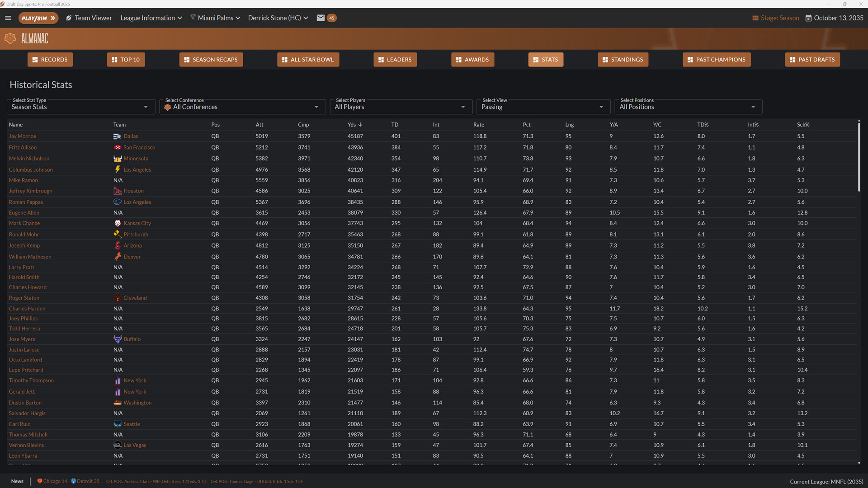Switch to the LEADERS tab
The width and height of the screenshot is (868, 488).
(395, 59)
